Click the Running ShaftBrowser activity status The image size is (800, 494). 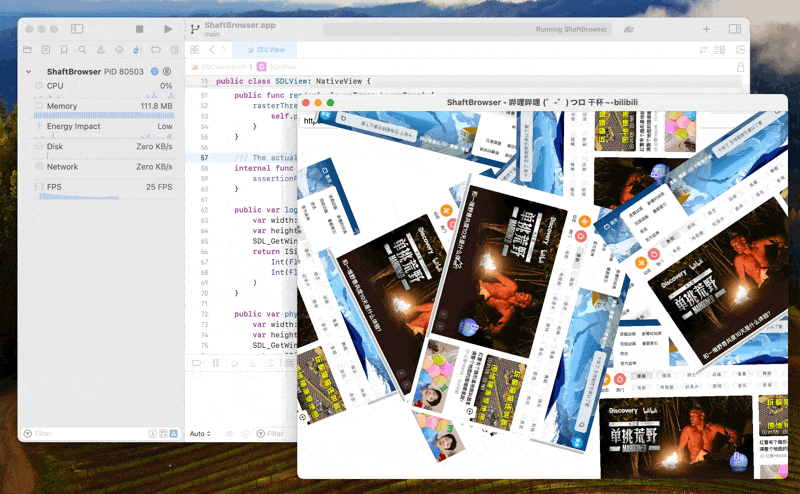pyautogui.click(x=571, y=29)
